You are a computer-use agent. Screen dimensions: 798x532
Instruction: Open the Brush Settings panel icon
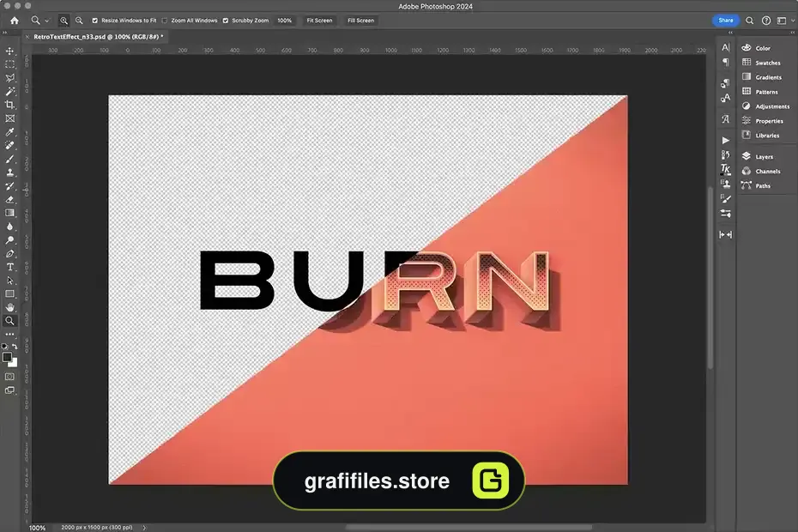[x=726, y=198]
